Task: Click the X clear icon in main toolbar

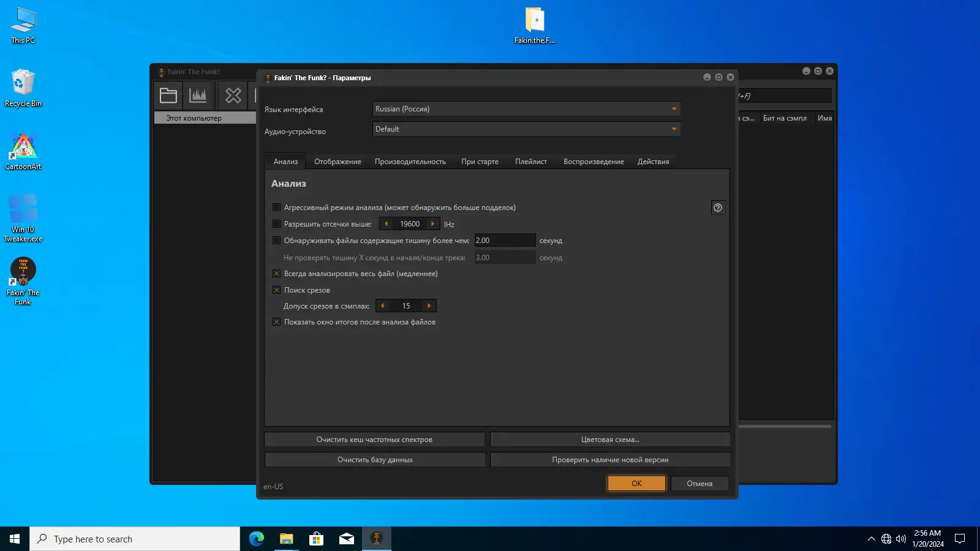Action: coord(233,96)
